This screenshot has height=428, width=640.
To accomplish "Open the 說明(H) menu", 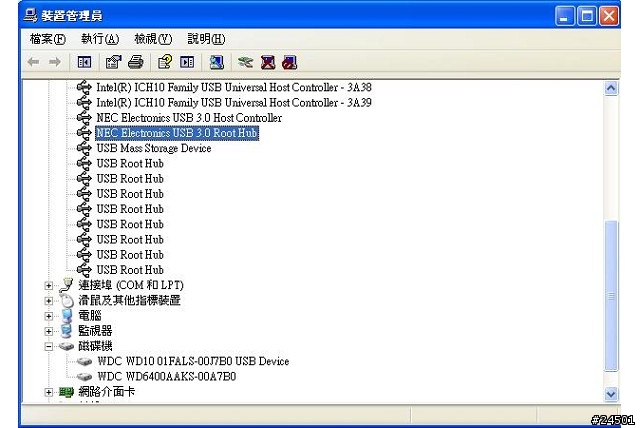I will (x=206, y=39).
